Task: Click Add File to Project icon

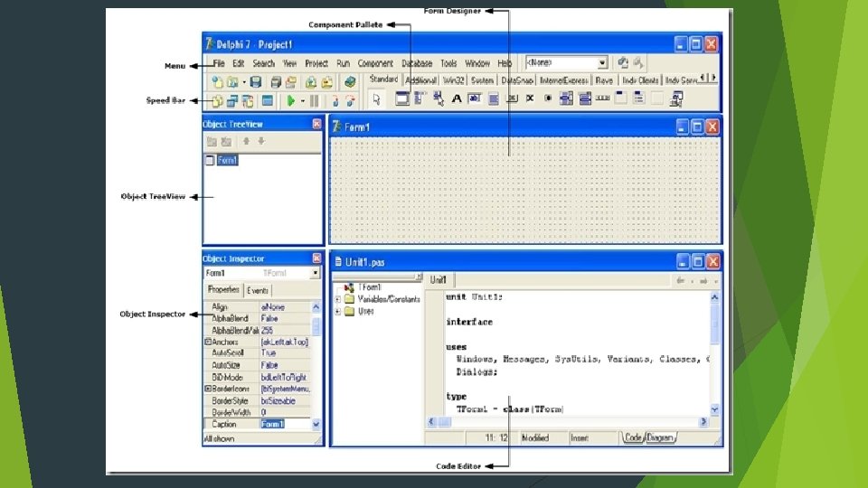Action: [x=311, y=82]
